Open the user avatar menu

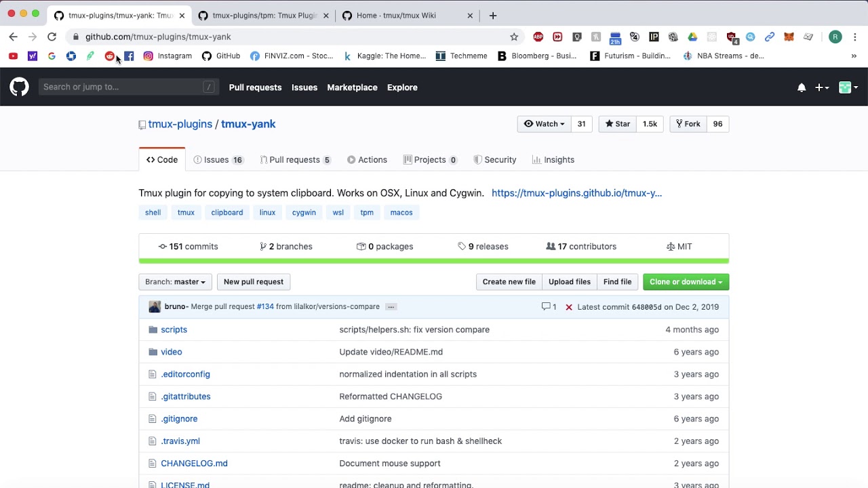848,87
